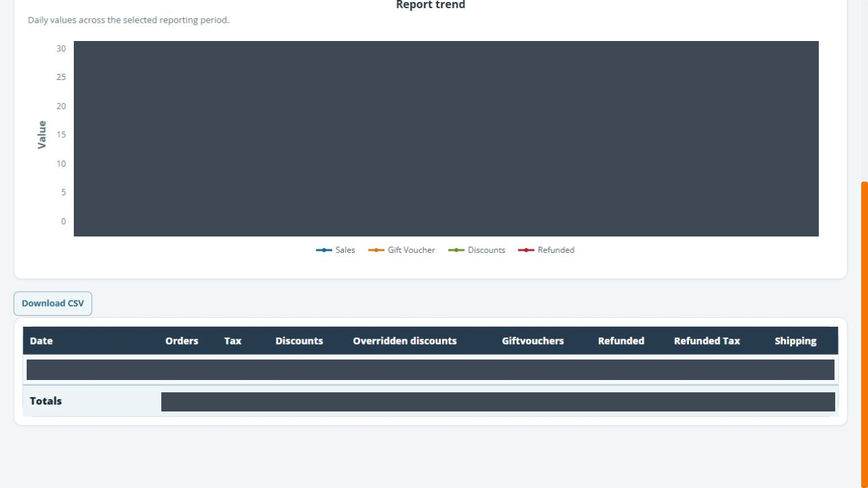
Task: Click the Giftvouchers column header
Action: [x=533, y=341]
